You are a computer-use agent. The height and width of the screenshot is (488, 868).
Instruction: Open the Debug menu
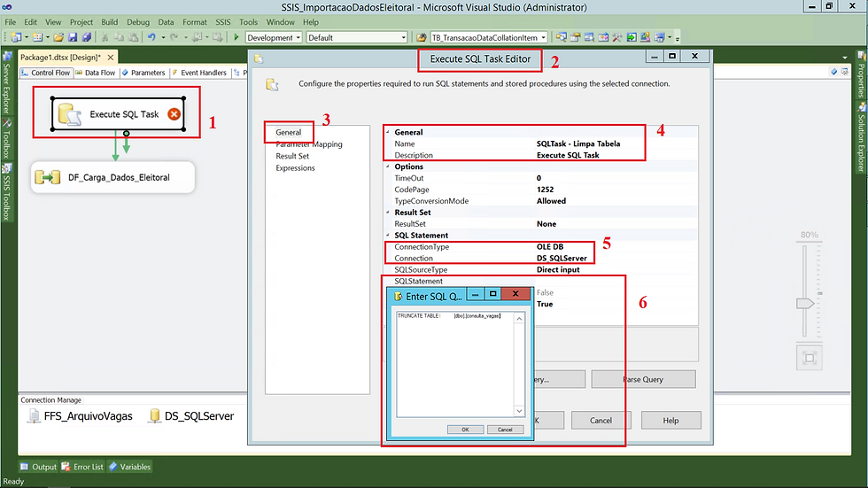[x=138, y=22]
